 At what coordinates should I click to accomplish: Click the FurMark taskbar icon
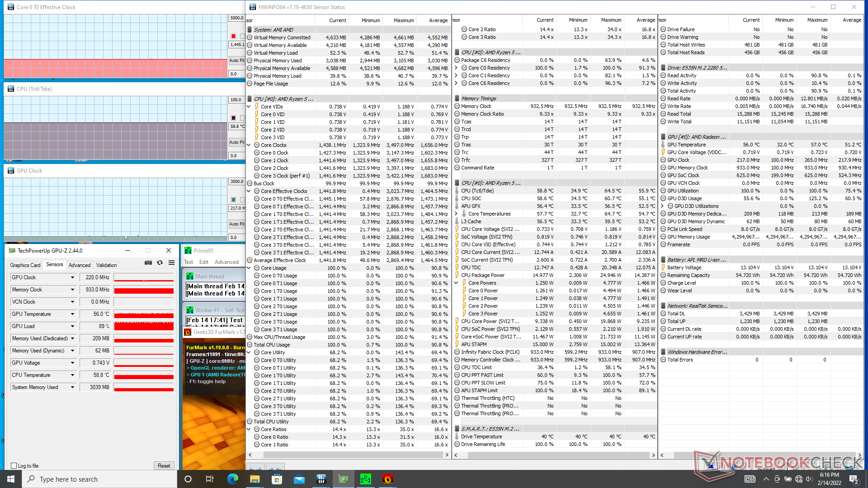point(388,479)
